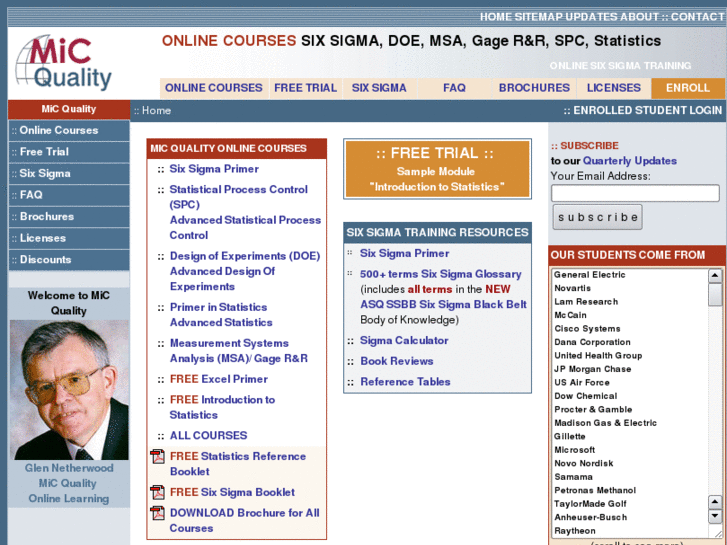Open the LICENSES tab
Viewport: 727px width, 545px height.
click(x=613, y=88)
